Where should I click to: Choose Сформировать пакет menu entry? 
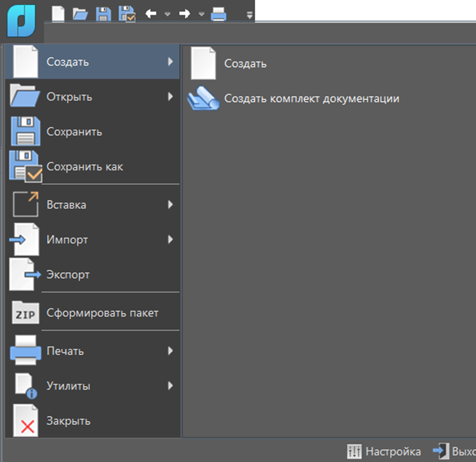[93, 313]
